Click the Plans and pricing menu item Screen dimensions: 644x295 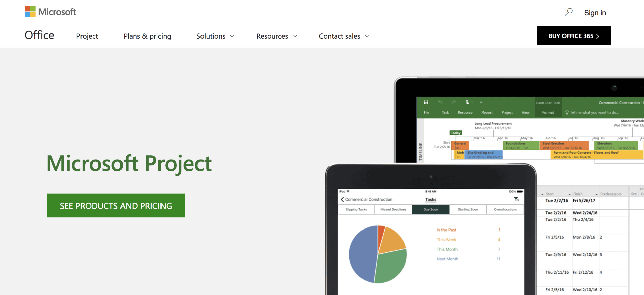pos(147,36)
